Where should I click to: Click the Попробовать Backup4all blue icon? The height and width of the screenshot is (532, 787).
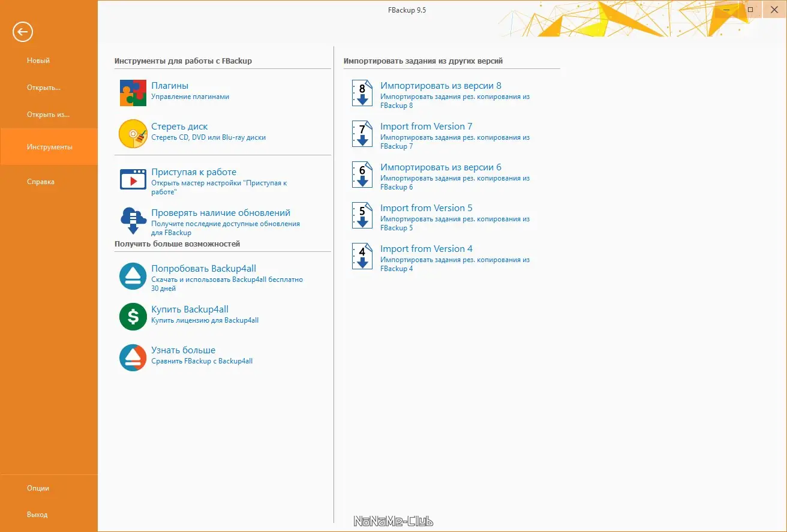tap(133, 276)
